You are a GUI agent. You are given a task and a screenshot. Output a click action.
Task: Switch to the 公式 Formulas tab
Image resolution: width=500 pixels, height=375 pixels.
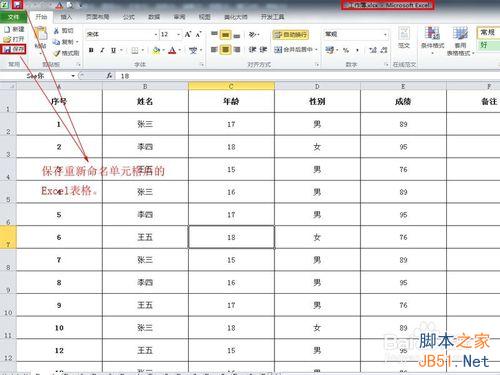129,17
